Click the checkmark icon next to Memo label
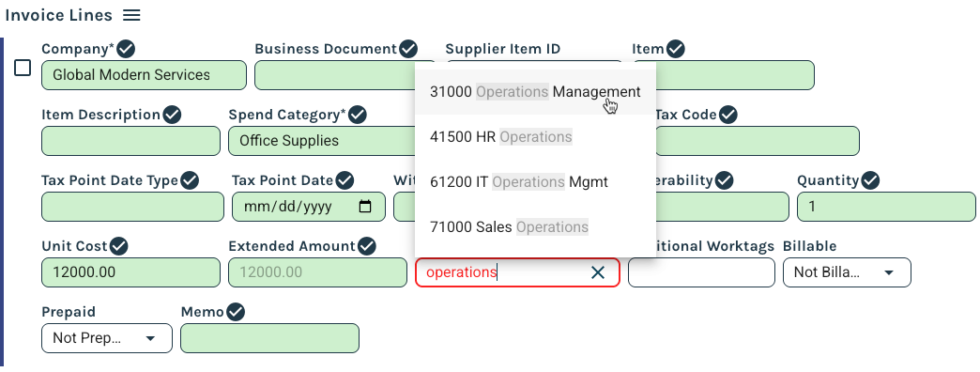The width and height of the screenshot is (980, 372). (x=236, y=312)
